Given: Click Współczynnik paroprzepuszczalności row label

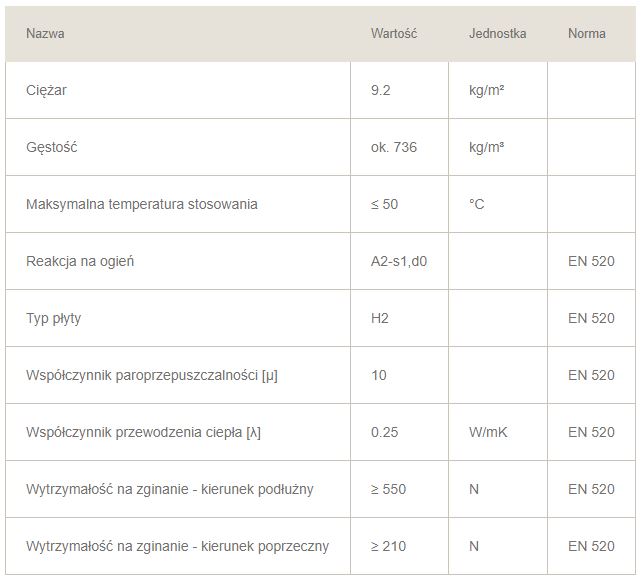Looking at the screenshot, I should [152, 375].
